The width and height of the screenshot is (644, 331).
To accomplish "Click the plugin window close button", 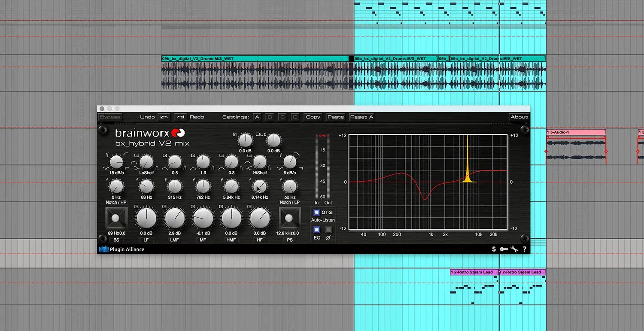I will (x=102, y=109).
